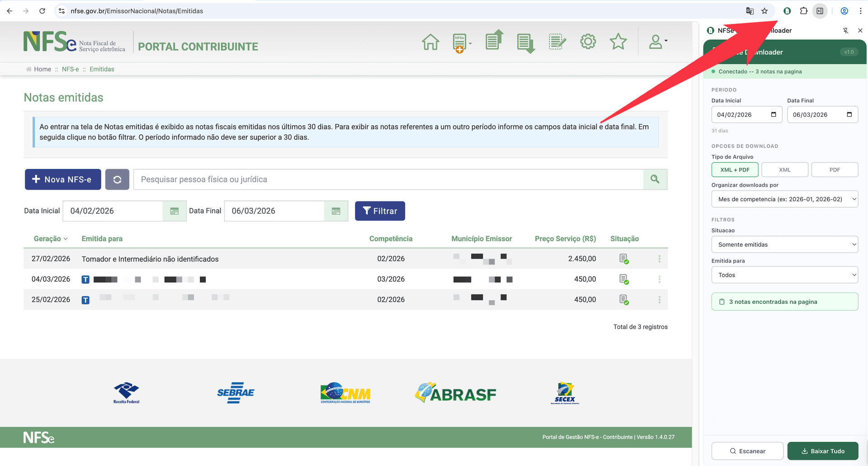This screenshot has width=868, height=466.
Task: Expand the Emitida para dropdown
Action: (x=784, y=275)
